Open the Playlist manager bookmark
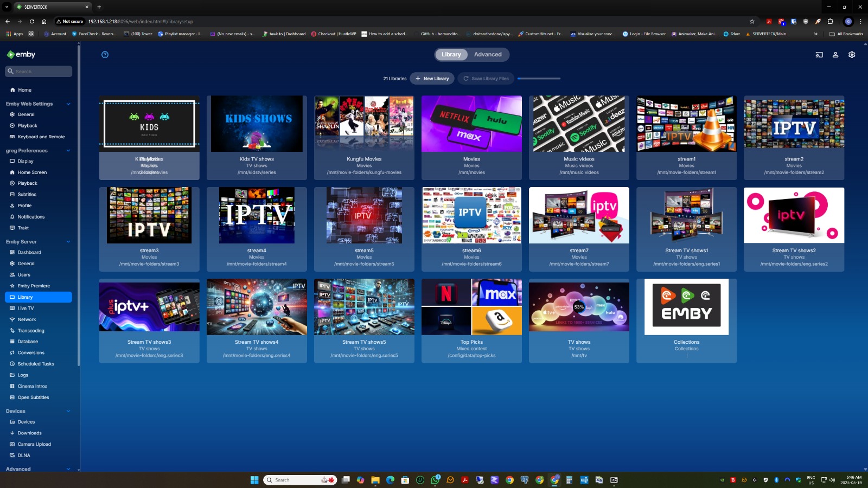The height and width of the screenshot is (488, 868). tap(180, 34)
